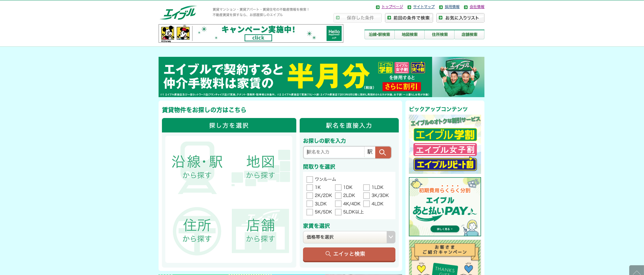Check the 4K/4DK layout checkbox

[338, 204]
